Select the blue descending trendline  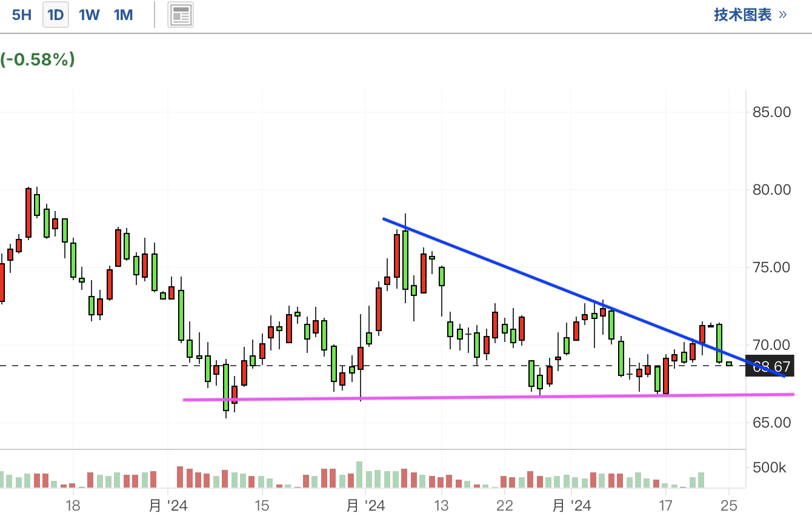tap(584, 297)
